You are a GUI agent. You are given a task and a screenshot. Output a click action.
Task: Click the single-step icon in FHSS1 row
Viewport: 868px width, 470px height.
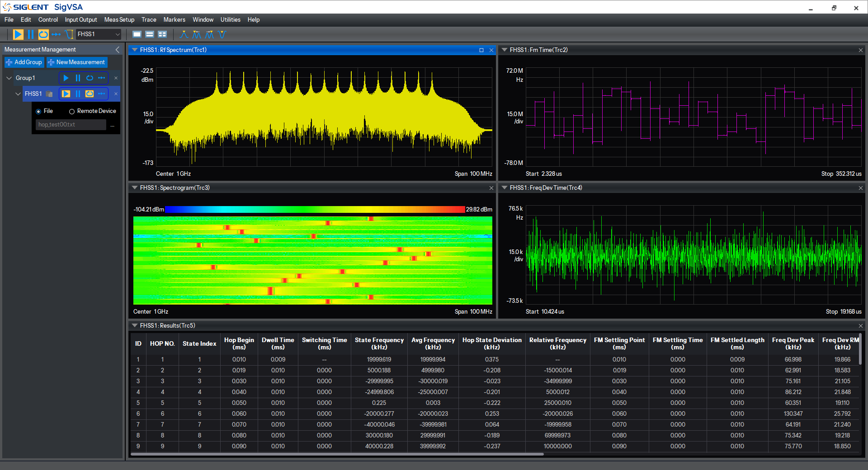[102, 94]
